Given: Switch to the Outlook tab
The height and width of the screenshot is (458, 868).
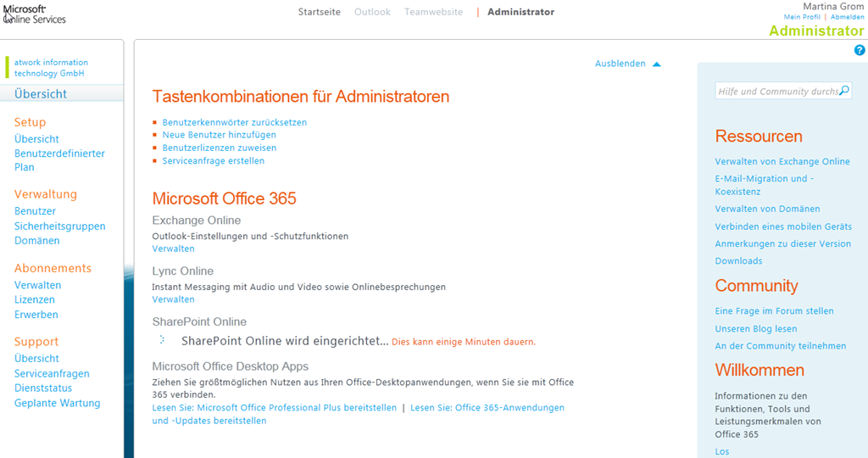Looking at the screenshot, I should (373, 12).
